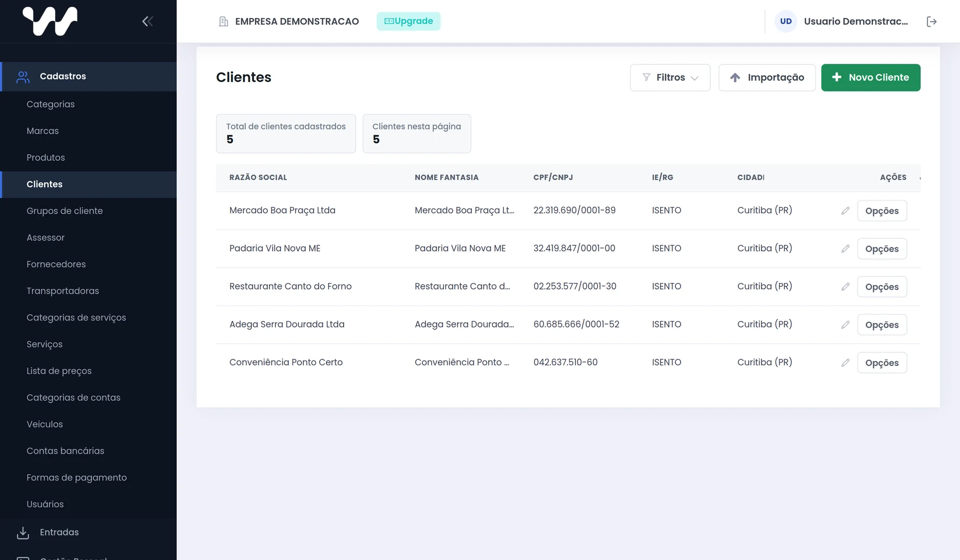Collapse the sidebar with double chevron icon
960x560 pixels.
pos(147,21)
